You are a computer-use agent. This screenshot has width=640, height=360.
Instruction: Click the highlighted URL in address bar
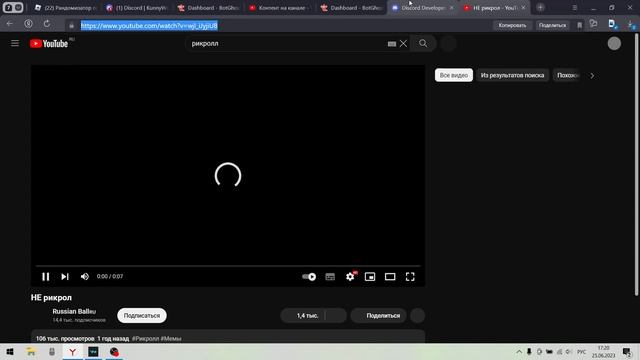(x=149, y=26)
